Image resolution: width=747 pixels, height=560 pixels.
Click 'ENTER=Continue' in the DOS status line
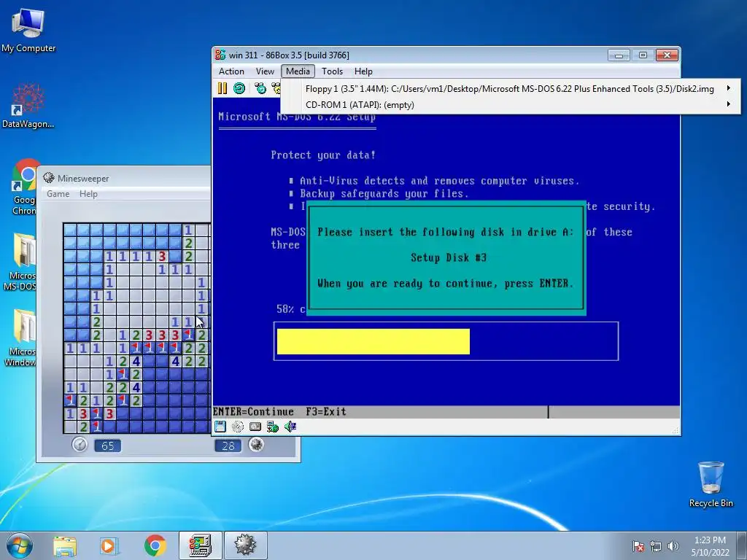point(253,411)
